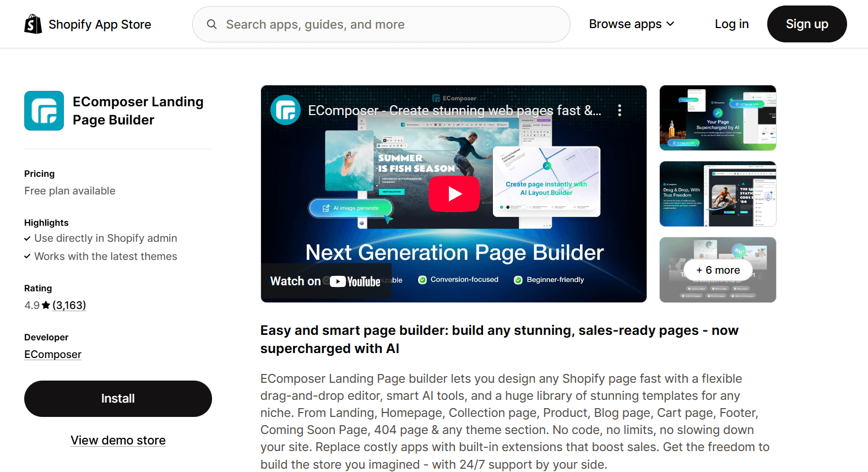
Task: Click the Shopify bag logo icon
Action: [33, 24]
